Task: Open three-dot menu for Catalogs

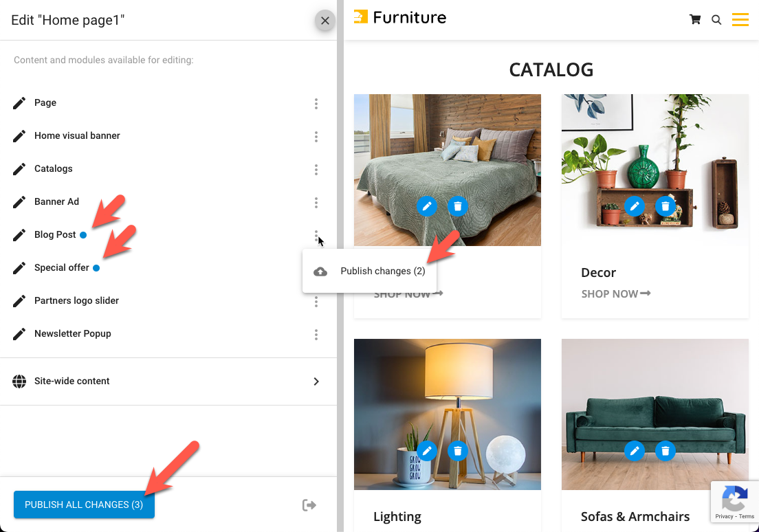Action: pos(316,169)
